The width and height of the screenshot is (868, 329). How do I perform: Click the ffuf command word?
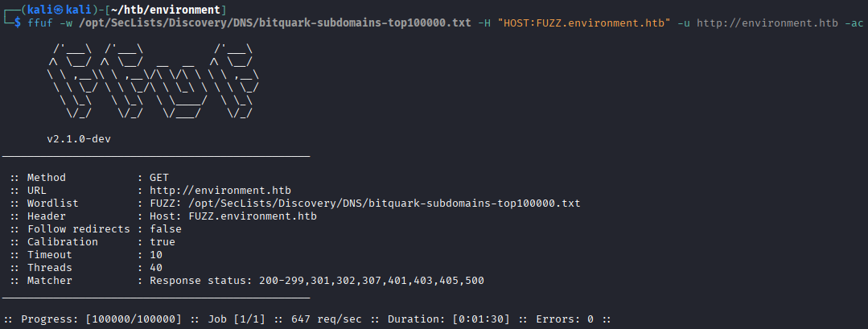pos(40,23)
